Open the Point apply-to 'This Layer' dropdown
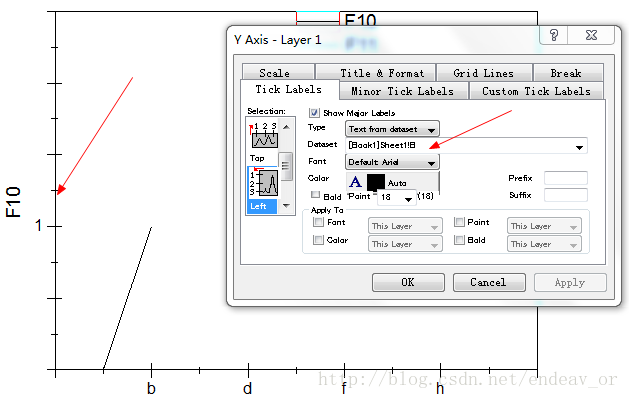 (544, 226)
